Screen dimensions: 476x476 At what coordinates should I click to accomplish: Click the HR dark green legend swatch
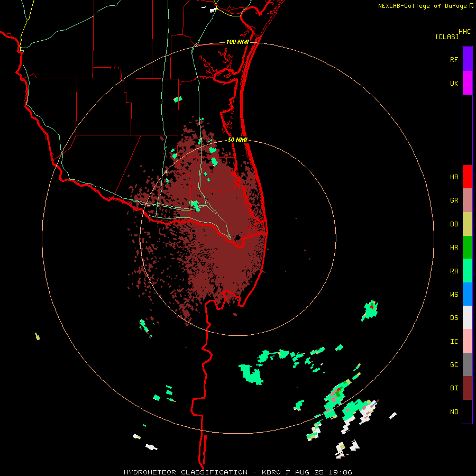467,248
